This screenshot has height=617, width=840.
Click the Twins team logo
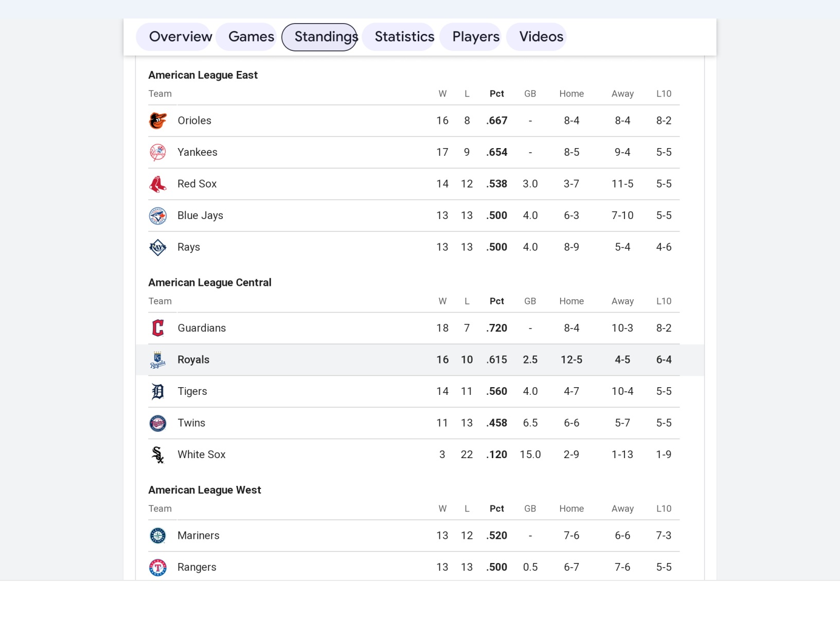[158, 423]
